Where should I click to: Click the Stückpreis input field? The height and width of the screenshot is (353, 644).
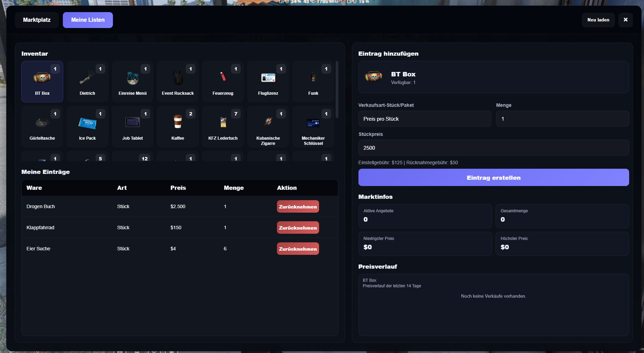(493, 148)
